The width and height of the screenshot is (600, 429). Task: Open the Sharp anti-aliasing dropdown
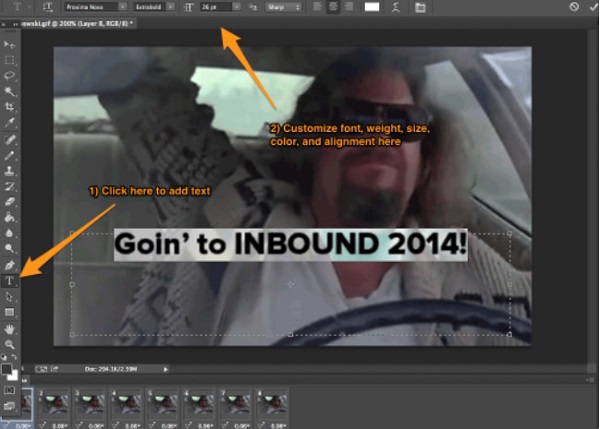coord(284,7)
